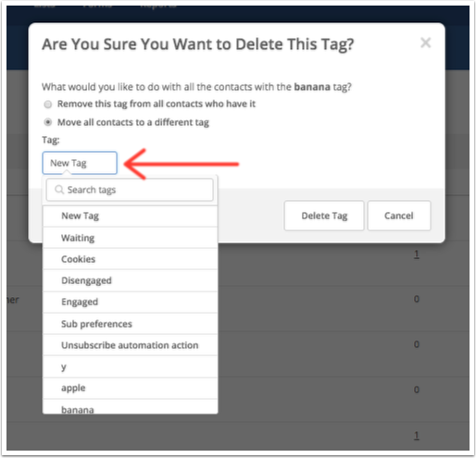This screenshot has height=458, width=476.
Task: Open the New Tag dropdown selector
Action: click(80, 163)
